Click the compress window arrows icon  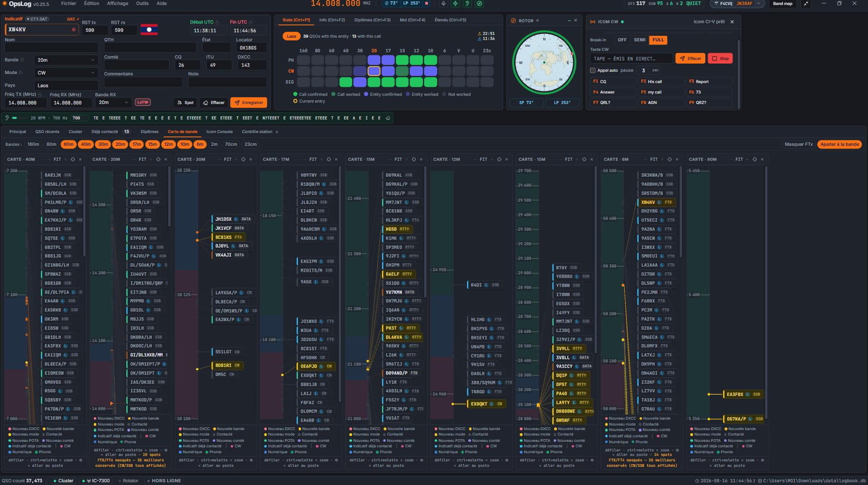pos(806,4)
